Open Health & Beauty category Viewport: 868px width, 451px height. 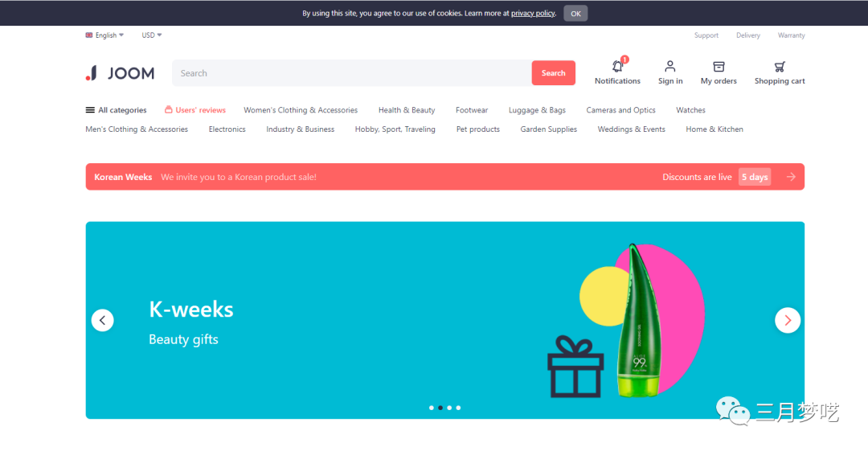pos(407,110)
